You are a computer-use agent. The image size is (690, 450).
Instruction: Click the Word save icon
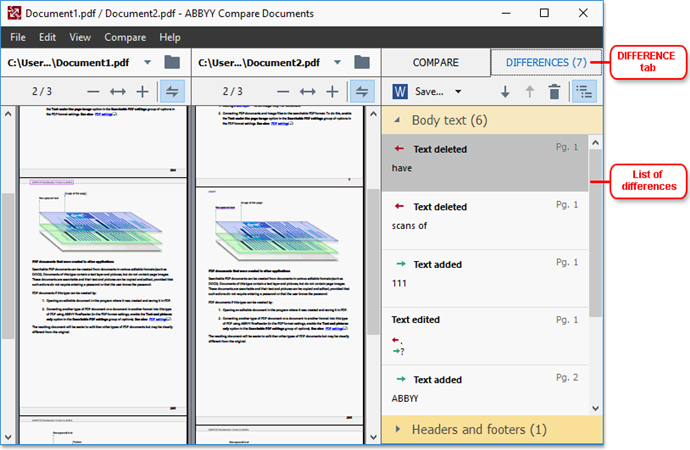click(400, 91)
